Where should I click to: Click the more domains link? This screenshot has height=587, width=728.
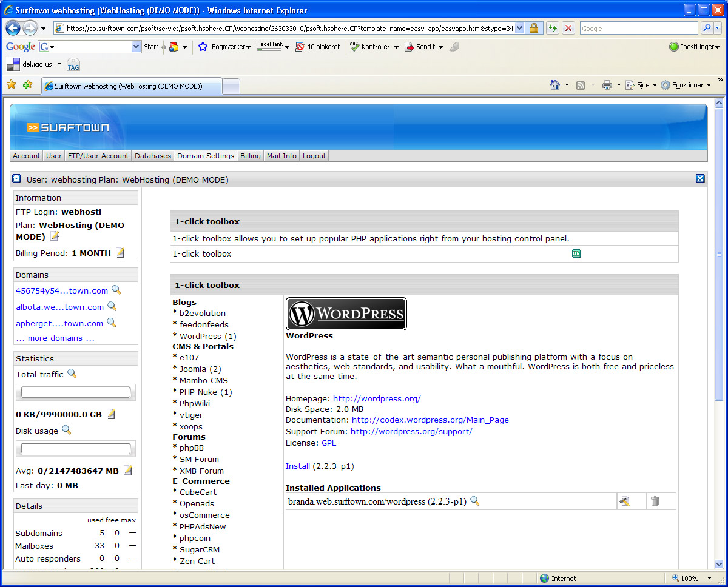coord(55,338)
